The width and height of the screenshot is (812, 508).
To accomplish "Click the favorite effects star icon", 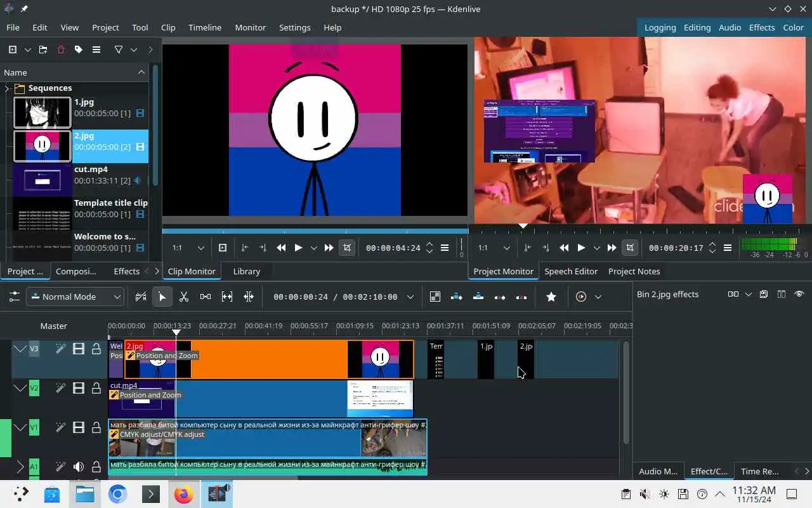I will pyautogui.click(x=551, y=297).
